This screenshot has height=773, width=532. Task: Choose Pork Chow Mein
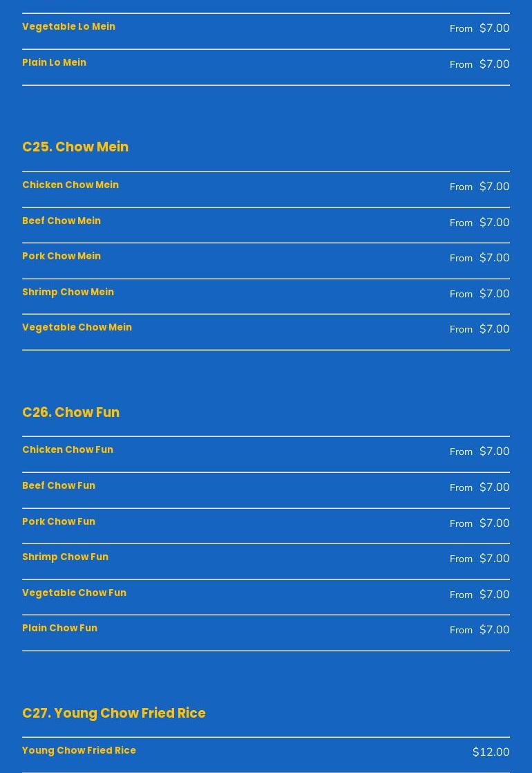pos(61,257)
